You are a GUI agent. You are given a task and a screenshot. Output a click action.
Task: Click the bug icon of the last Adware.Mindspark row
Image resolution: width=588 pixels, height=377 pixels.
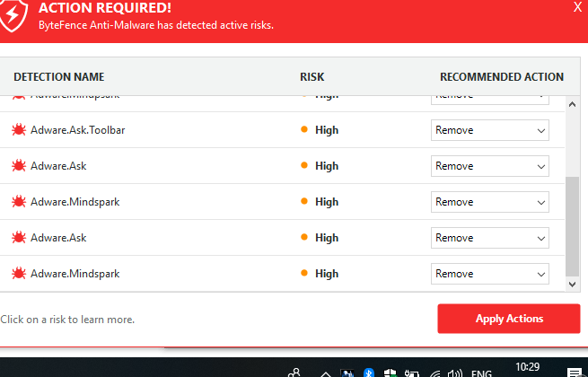pos(19,274)
